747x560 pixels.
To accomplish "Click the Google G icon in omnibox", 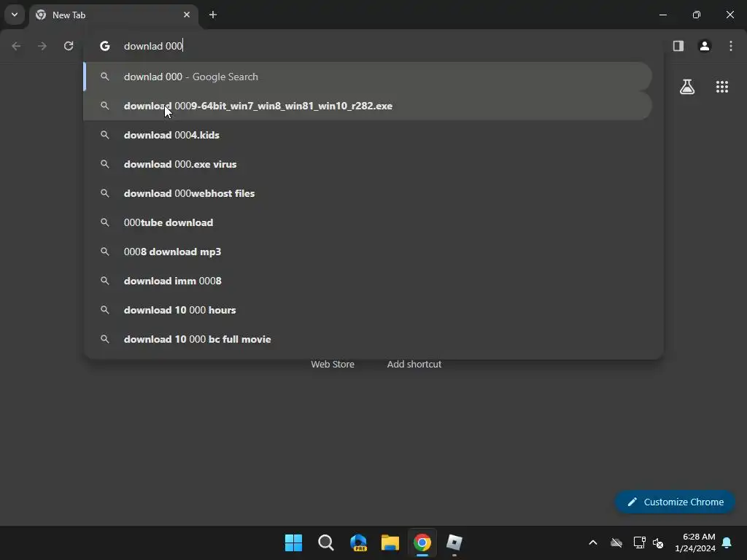I will pos(105,46).
